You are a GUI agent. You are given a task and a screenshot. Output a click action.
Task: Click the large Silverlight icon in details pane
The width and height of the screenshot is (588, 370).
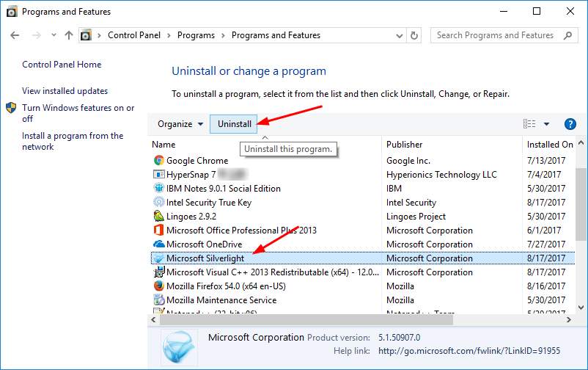coord(179,347)
